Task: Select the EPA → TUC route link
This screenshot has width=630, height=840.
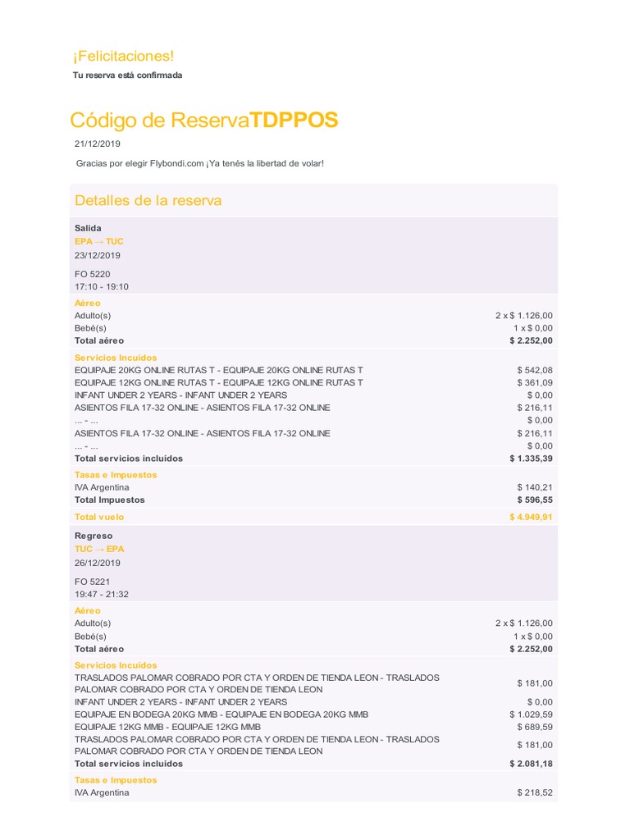Action: tap(99, 241)
